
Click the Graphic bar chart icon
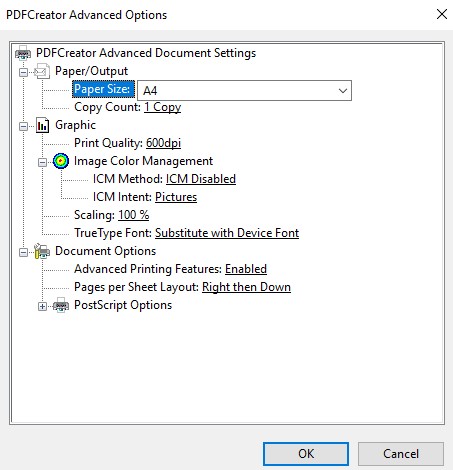coord(43,125)
